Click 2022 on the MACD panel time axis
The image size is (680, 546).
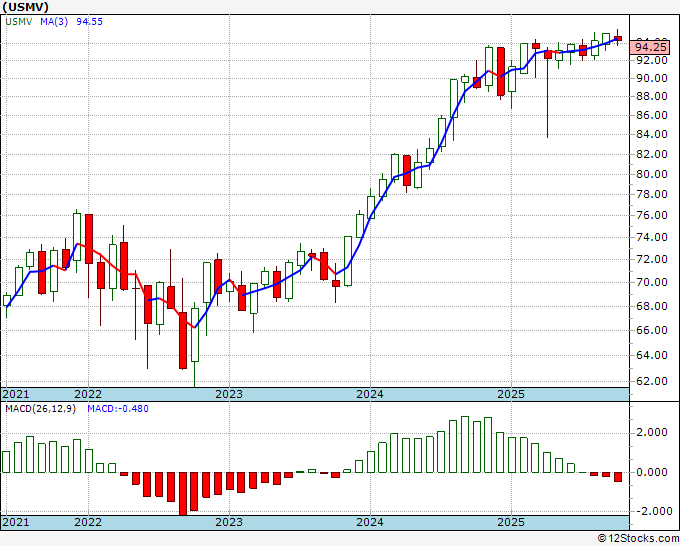click(x=88, y=522)
